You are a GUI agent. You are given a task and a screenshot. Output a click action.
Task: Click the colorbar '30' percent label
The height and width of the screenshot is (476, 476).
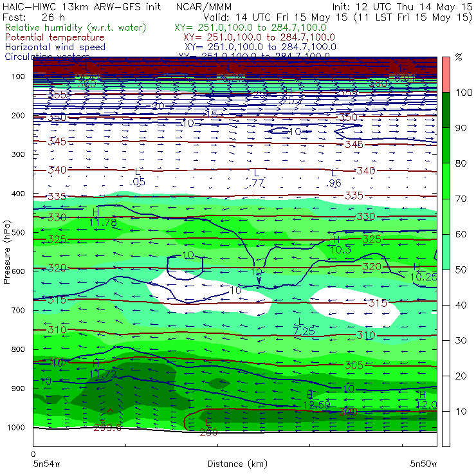pos(461,341)
